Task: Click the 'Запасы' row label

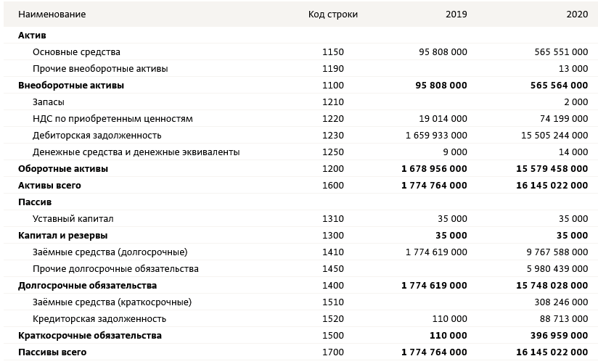Action: tap(49, 102)
